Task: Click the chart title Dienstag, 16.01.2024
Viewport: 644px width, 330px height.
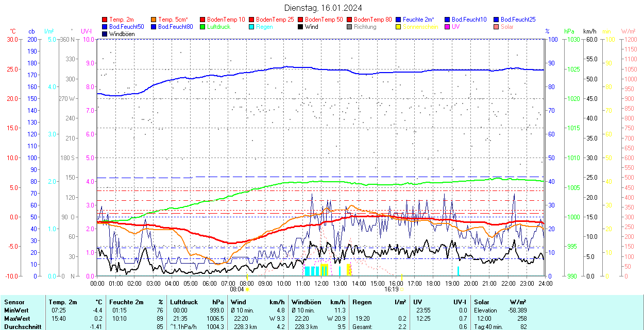Action: 323,8
